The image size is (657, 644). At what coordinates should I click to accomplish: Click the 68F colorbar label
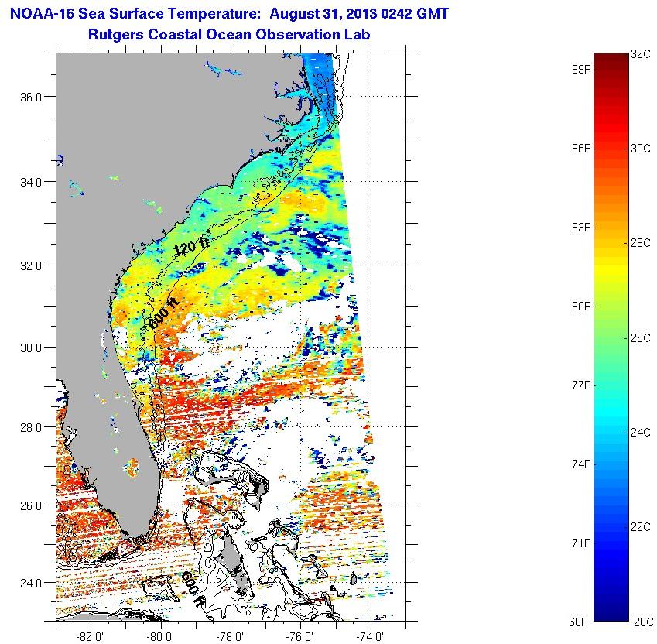tap(579, 622)
